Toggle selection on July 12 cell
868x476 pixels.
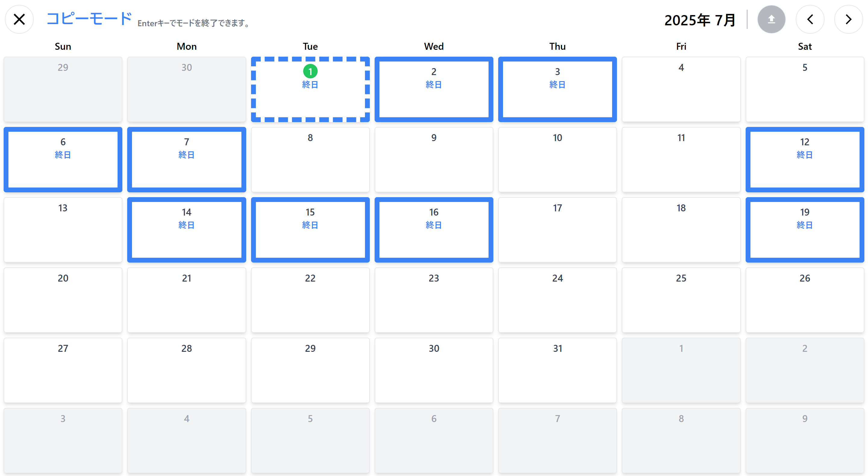[x=805, y=159]
